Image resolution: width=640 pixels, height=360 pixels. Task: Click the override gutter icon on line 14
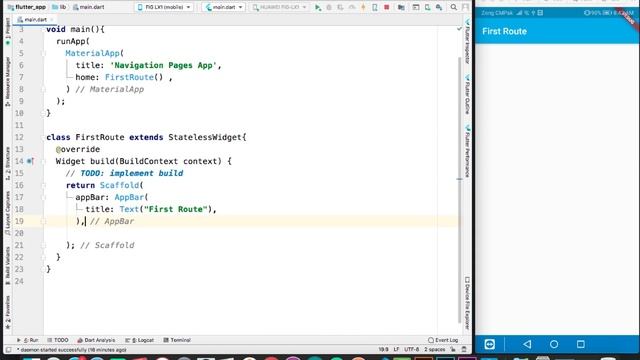30,161
